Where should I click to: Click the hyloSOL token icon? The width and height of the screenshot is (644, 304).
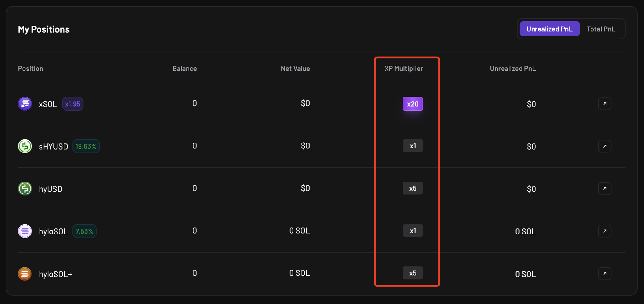click(25, 231)
